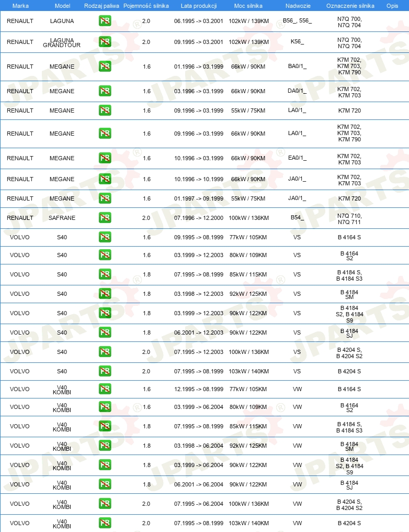The image size is (409, 532).
Task: Click fuel icon in V40 Kombi 80kW row
Action: [x=105, y=406]
